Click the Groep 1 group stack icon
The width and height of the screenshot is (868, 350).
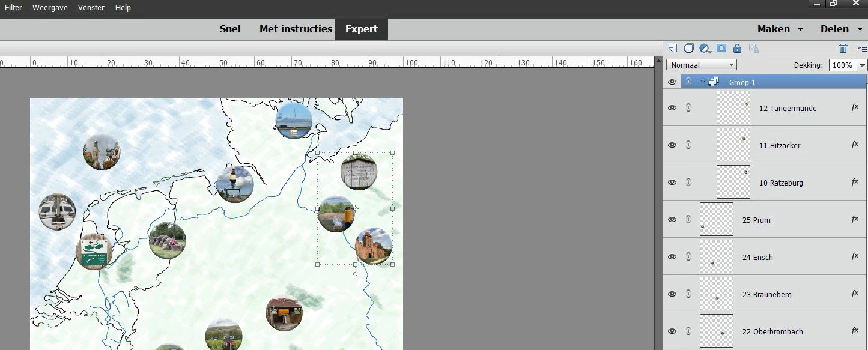click(x=714, y=82)
